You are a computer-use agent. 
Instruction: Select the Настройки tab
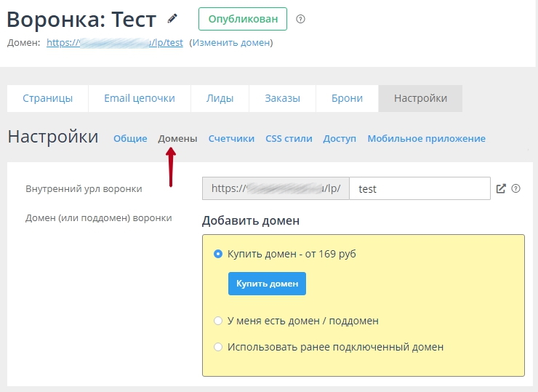pyautogui.click(x=420, y=98)
